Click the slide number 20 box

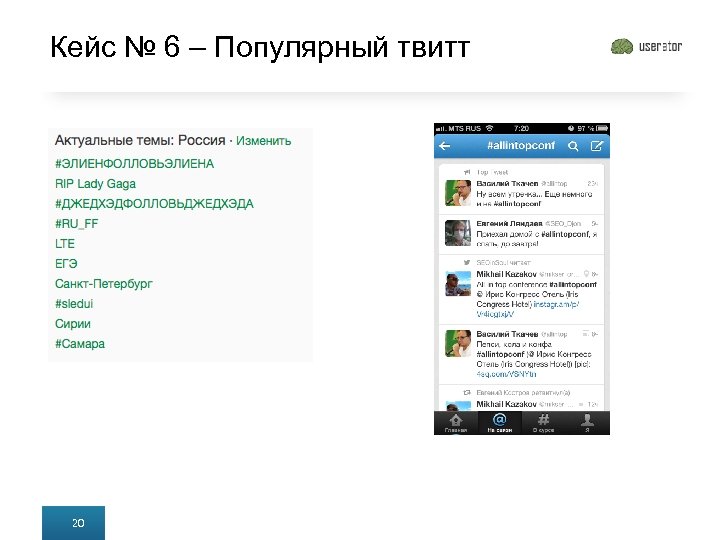point(73,523)
